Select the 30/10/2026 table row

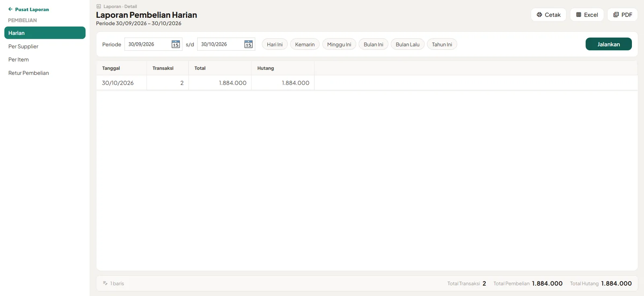point(367,83)
